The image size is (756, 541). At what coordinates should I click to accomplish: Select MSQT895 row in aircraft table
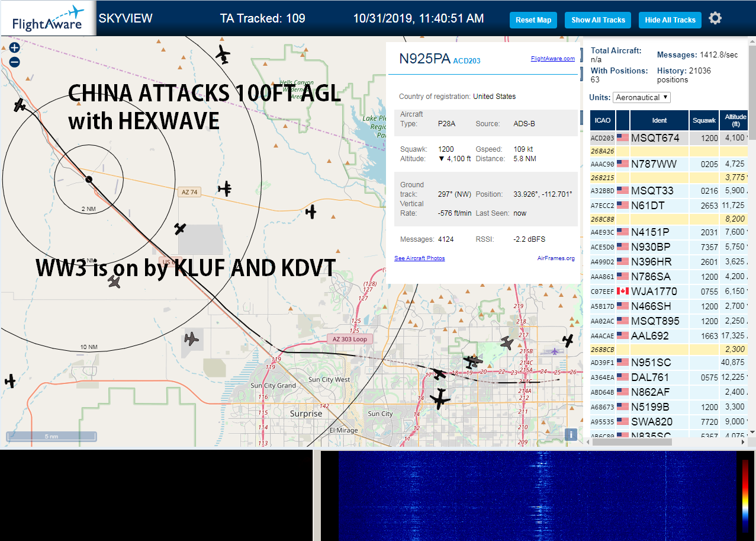point(669,321)
